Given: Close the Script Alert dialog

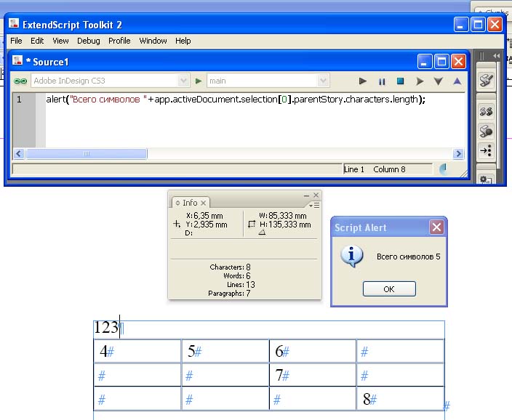Looking at the screenshot, I should coord(436,227).
